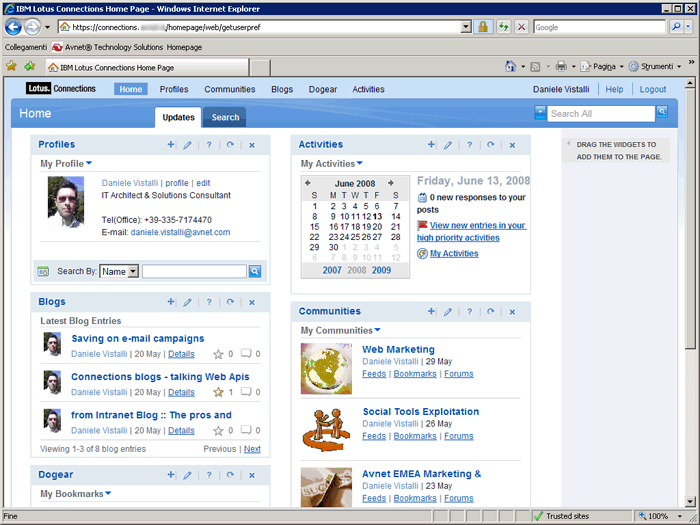Close the Activities widget

tap(512, 145)
